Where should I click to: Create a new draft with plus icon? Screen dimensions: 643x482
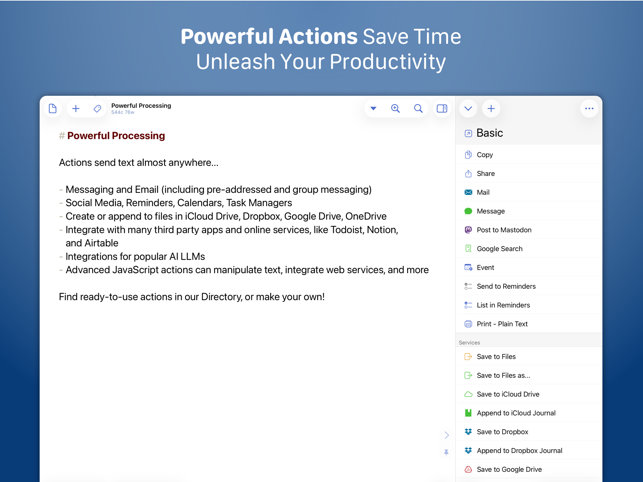tap(75, 109)
